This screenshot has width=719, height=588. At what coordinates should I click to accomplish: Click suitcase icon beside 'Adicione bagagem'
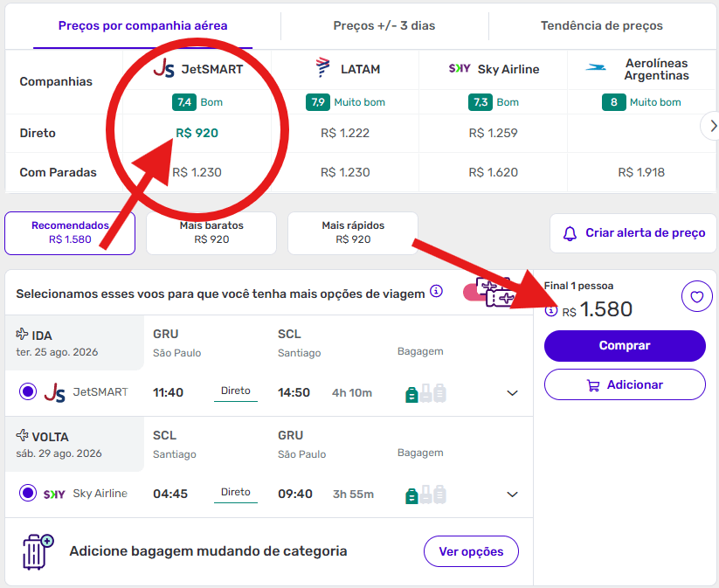(x=37, y=551)
